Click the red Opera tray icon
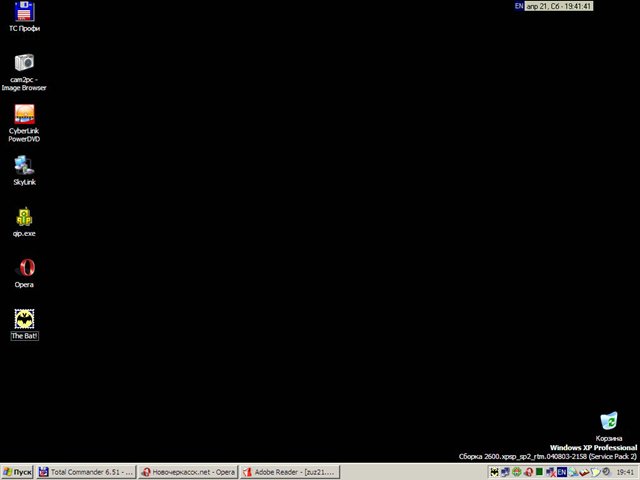This screenshot has width=640, height=480. [x=529, y=472]
